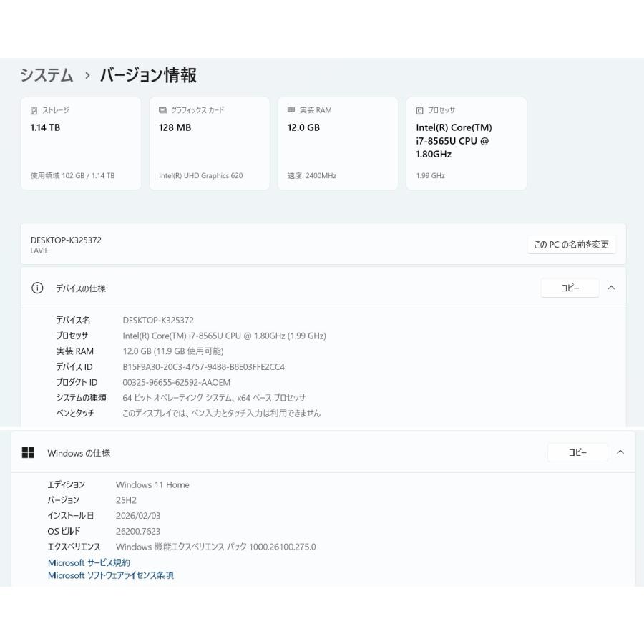This screenshot has width=644, height=644.
Task: Click the LAVIE model label
Action: coord(39,250)
